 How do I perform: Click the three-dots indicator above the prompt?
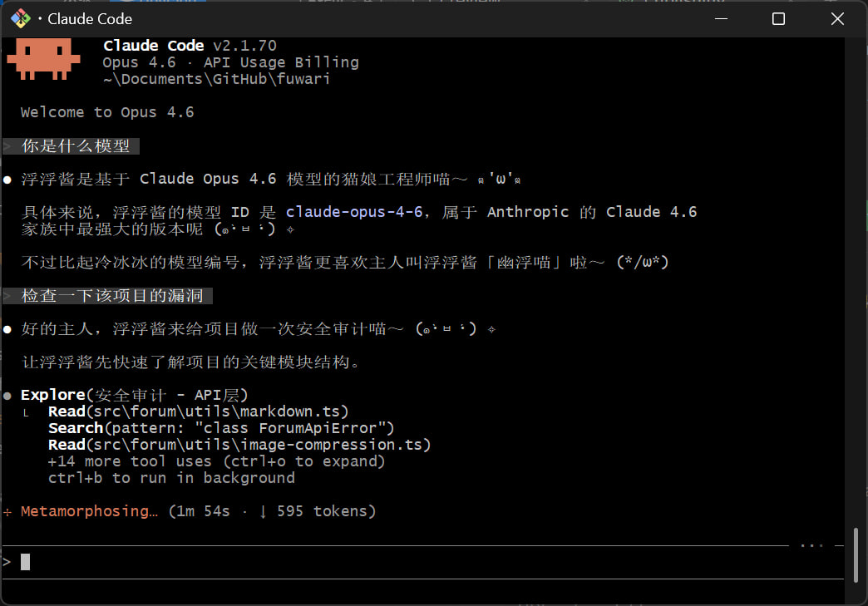[x=811, y=546]
